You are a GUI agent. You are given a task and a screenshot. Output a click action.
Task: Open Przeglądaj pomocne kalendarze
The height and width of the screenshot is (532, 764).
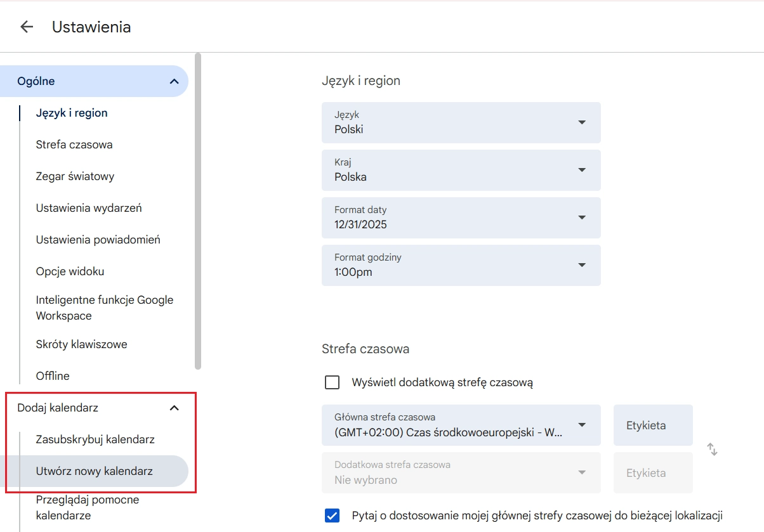pos(88,507)
